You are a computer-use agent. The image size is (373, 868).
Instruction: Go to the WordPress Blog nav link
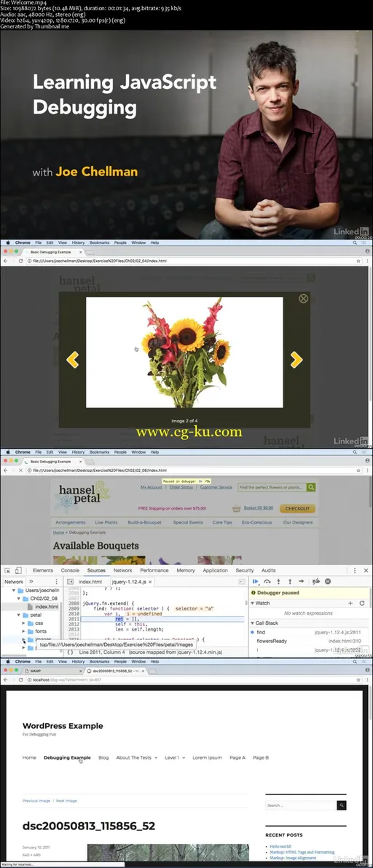click(103, 757)
